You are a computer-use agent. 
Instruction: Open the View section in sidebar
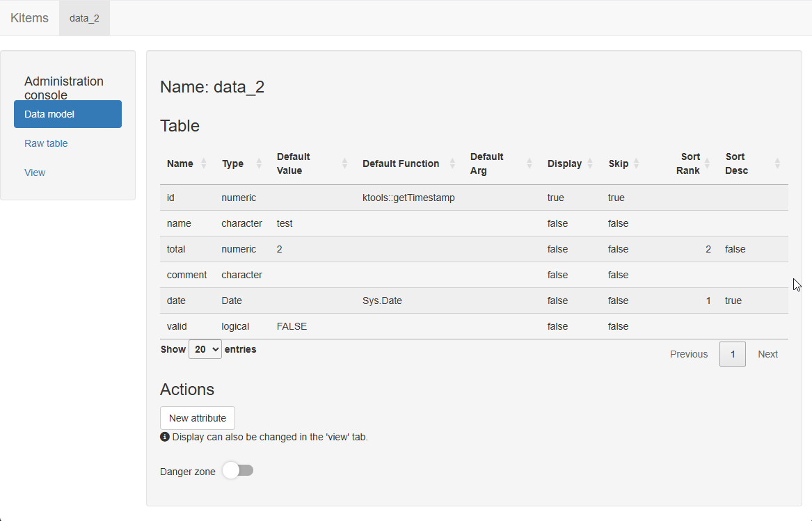pos(35,173)
